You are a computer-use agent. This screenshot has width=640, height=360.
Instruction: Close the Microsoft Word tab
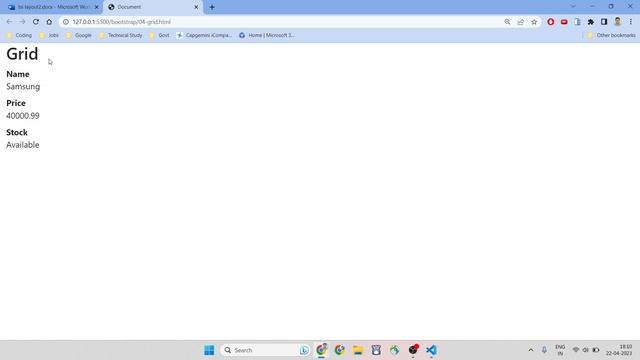click(97, 7)
